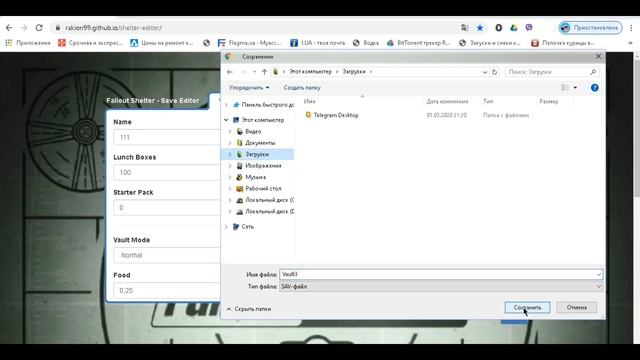The width and height of the screenshot is (640, 360).
Task: Go forward in the save dialog
Action: 243,72
